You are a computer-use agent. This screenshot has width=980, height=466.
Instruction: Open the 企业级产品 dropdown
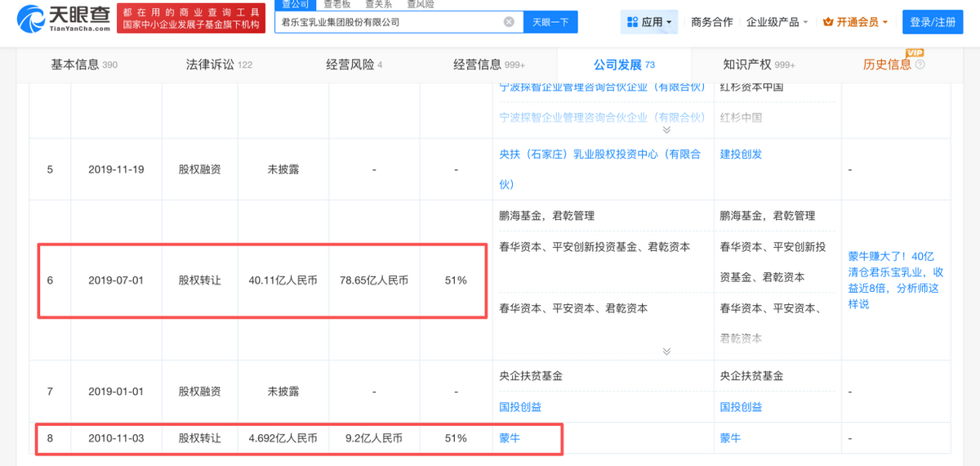[777, 22]
